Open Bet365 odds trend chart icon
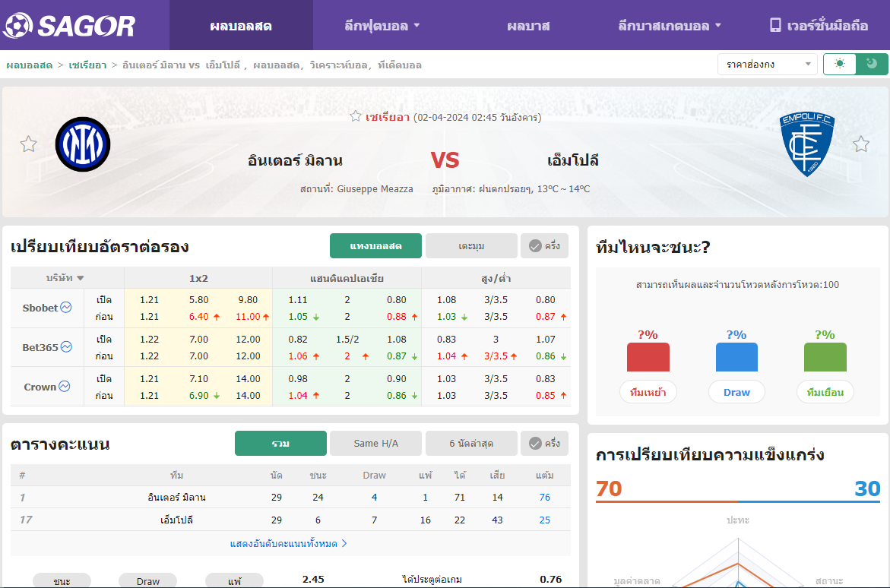Viewport: 890px width, 588px height. click(x=66, y=346)
